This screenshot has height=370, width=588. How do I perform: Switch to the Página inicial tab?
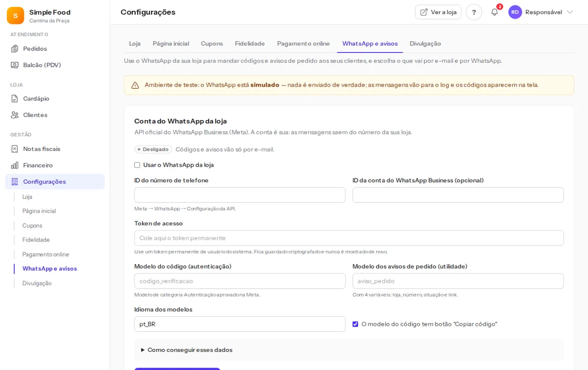point(171,44)
